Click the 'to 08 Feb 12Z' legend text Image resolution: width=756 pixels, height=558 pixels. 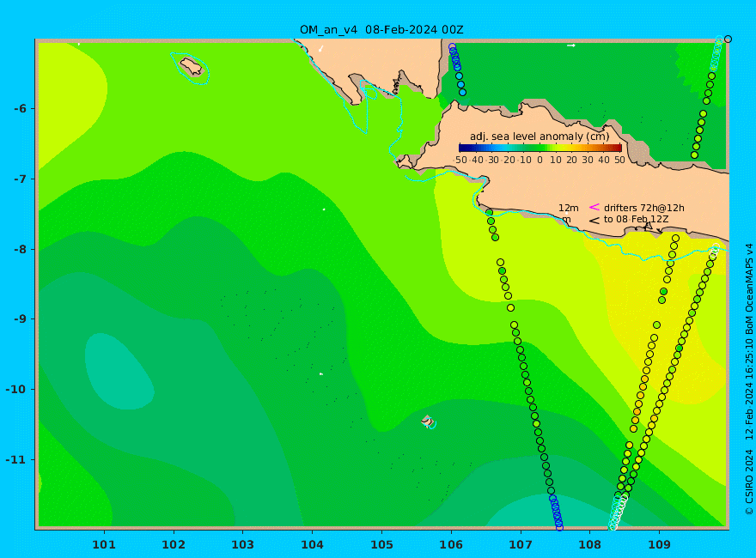(x=636, y=219)
